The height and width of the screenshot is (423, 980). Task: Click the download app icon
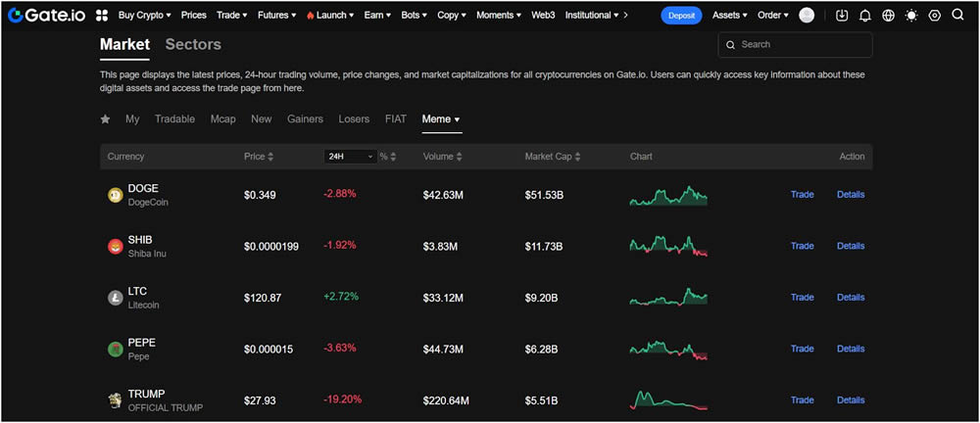point(843,16)
